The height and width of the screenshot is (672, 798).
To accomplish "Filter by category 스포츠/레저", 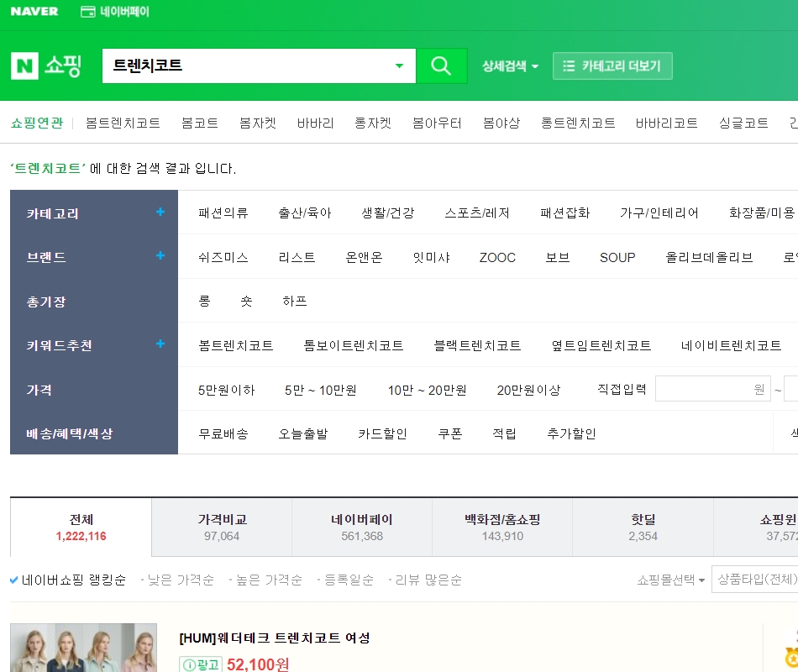I will (477, 213).
